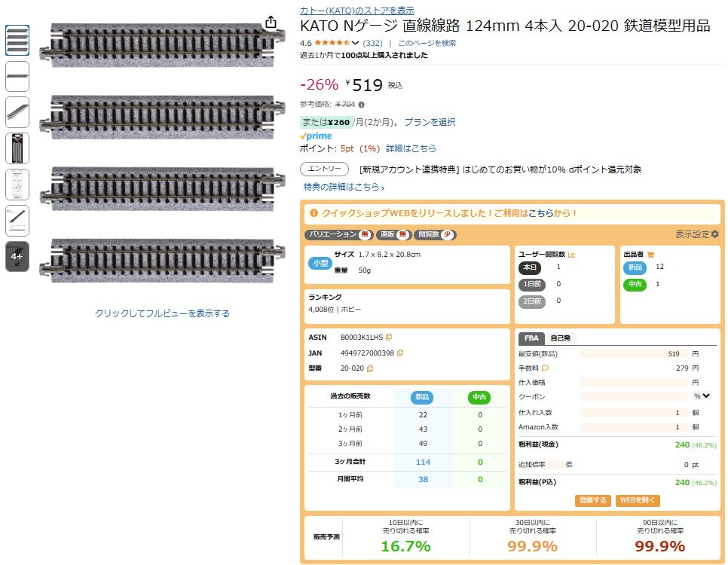
Task: Click the ranking text 4,008位 | ホビー
Action: coord(335,309)
